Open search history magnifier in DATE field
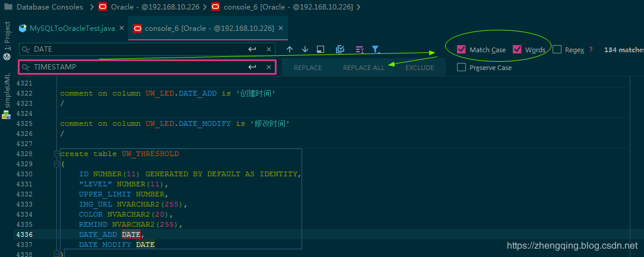Image resolution: width=644 pixels, height=257 pixels. coord(26,49)
